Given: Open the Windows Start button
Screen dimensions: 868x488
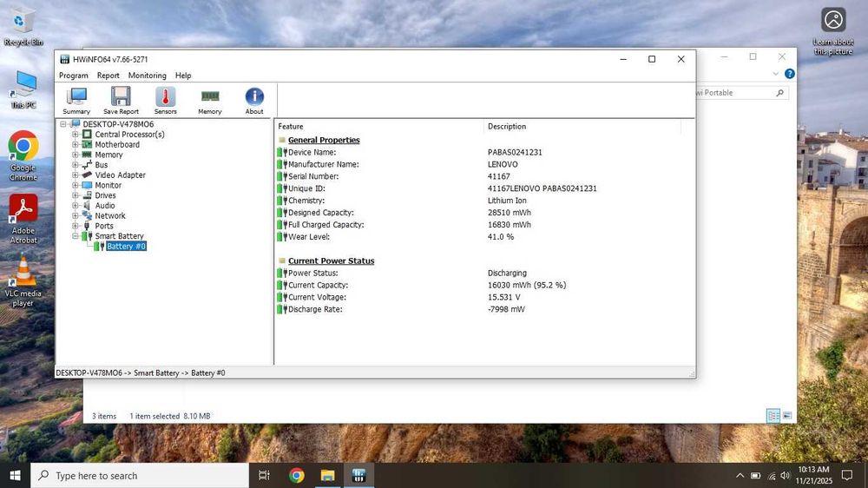Looking at the screenshot, I should [15, 475].
